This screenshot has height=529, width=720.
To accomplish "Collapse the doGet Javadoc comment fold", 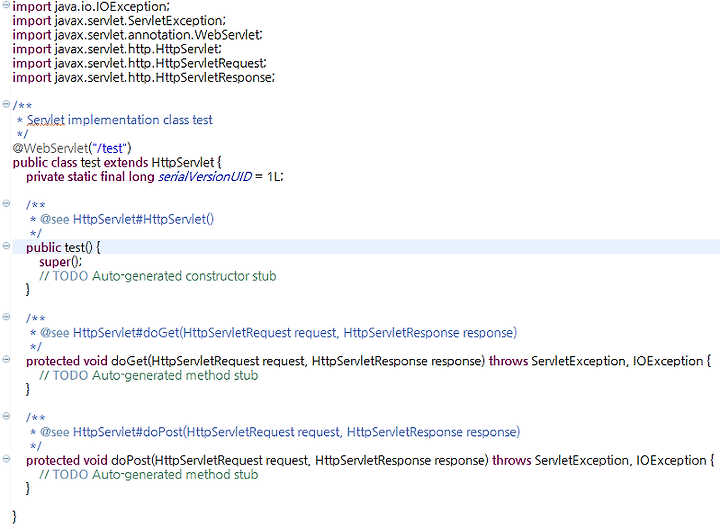I will pos(6,317).
